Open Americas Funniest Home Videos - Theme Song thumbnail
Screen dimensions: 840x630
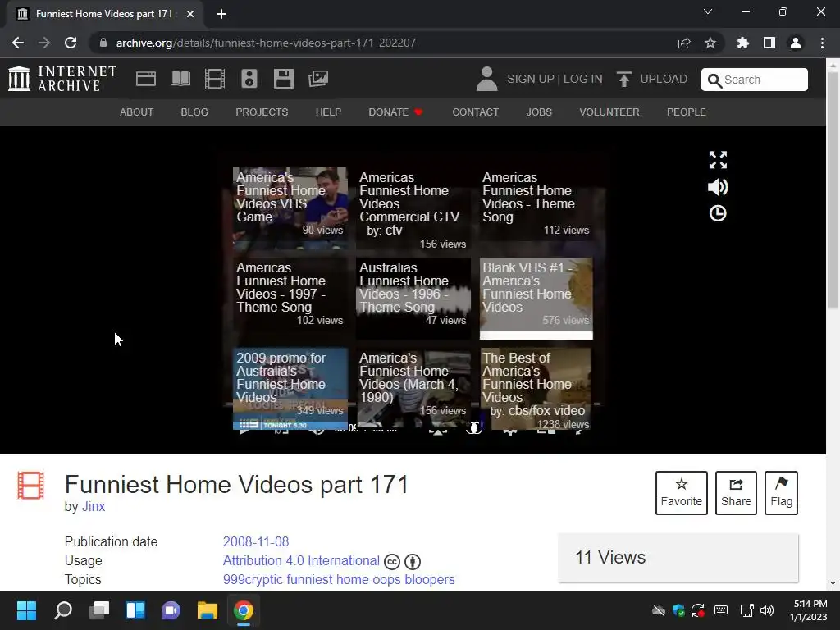pos(536,208)
